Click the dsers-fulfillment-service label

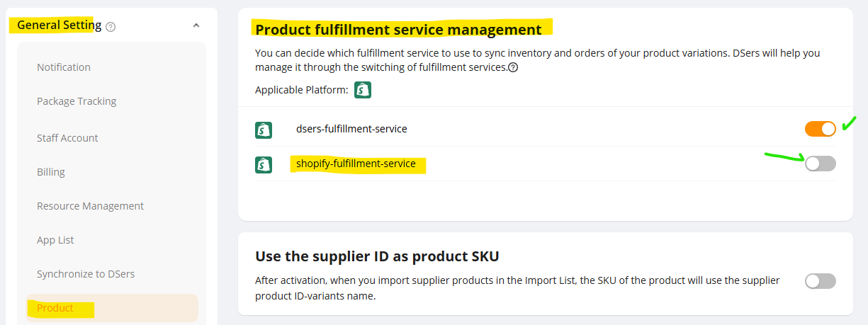(x=351, y=129)
